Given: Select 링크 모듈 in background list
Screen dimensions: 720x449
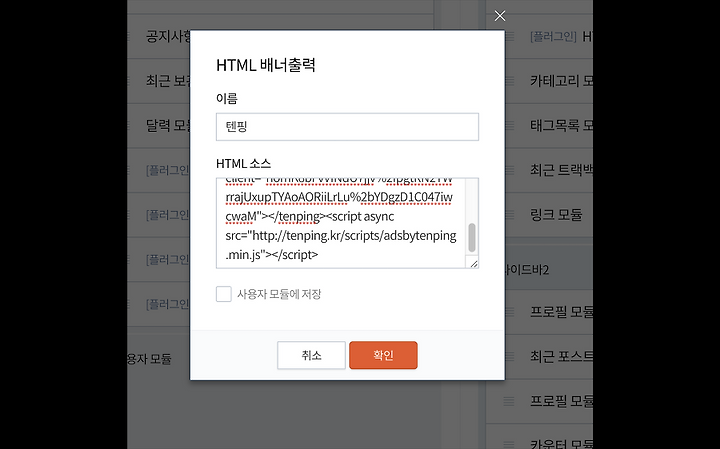Looking at the screenshot, I should pos(556,214).
